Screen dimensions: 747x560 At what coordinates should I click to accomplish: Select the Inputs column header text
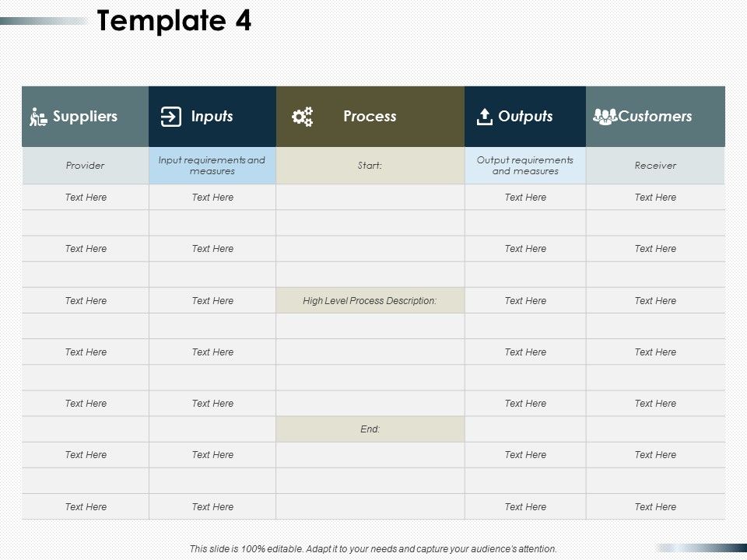point(212,117)
